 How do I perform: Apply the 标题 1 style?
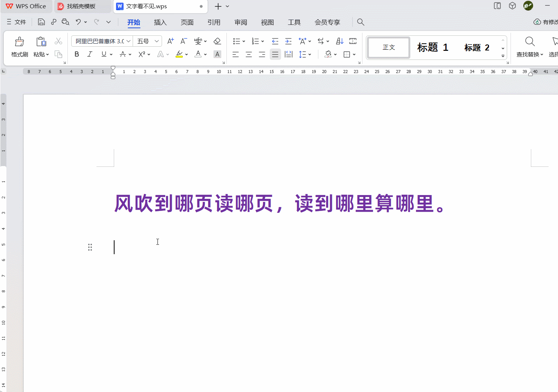coord(433,47)
